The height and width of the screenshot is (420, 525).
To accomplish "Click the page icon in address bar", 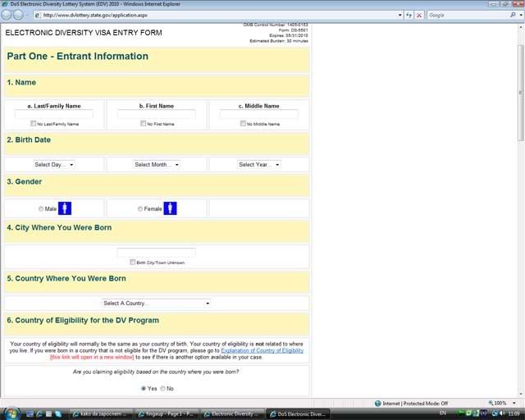I will coord(38,15).
